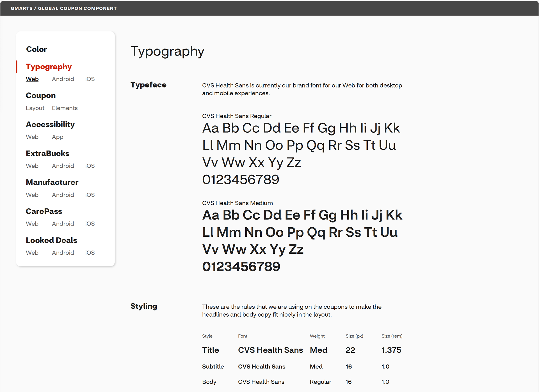Open the Manufacturer section heading
This screenshot has height=392, width=539.
(x=52, y=182)
